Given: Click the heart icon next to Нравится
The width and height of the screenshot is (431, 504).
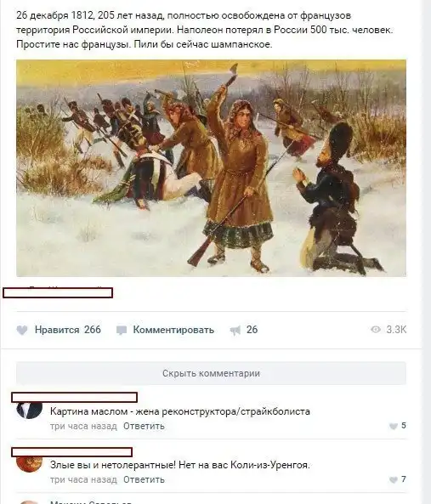Looking at the screenshot, I should click(x=22, y=330).
